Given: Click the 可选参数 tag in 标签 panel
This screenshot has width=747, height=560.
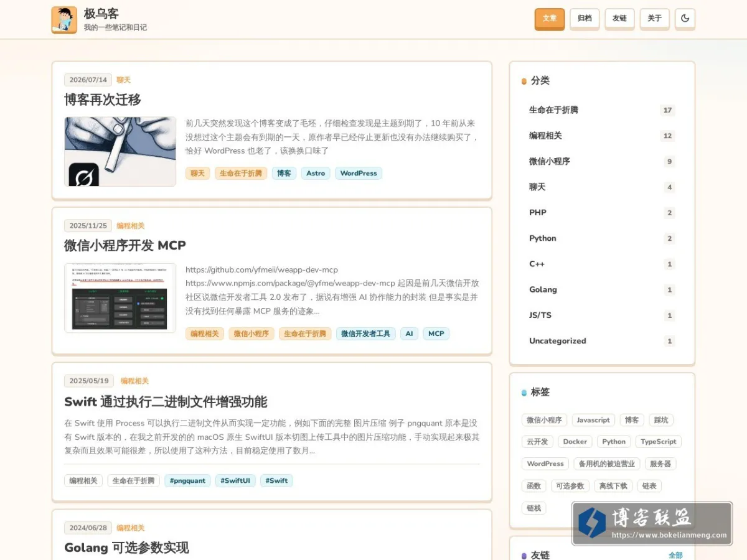Looking at the screenshot, I should (570, 486).
